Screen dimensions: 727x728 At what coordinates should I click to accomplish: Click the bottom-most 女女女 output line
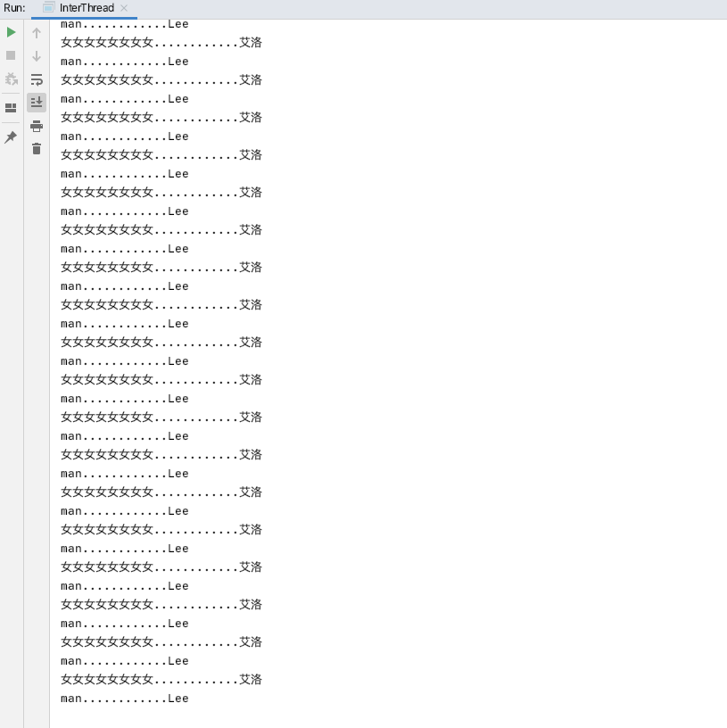click(x=161, y=680)
